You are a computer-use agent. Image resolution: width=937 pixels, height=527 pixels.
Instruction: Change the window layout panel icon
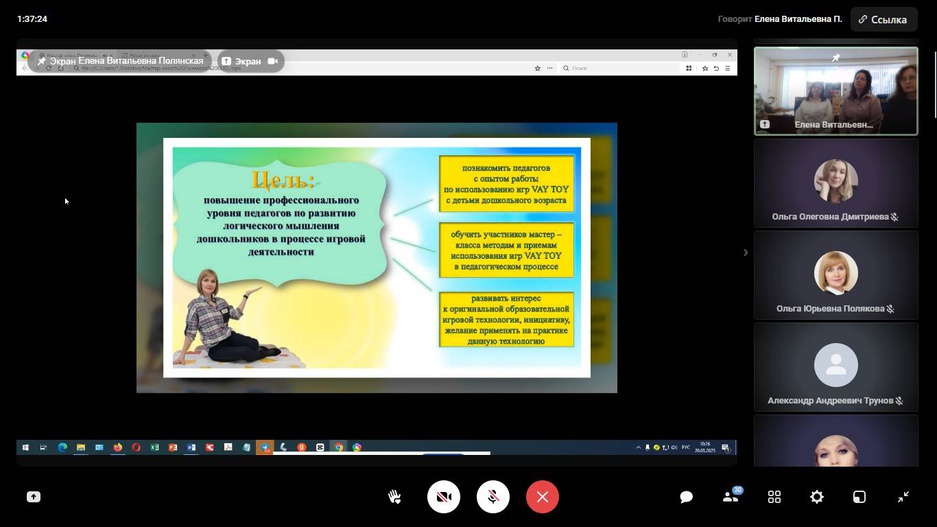pos(859,497)
